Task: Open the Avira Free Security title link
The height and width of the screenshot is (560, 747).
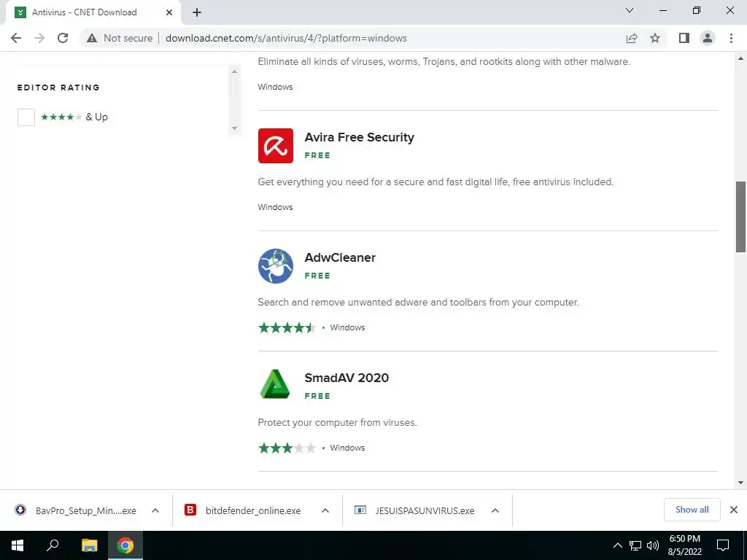Action: [x=359, y=137]
